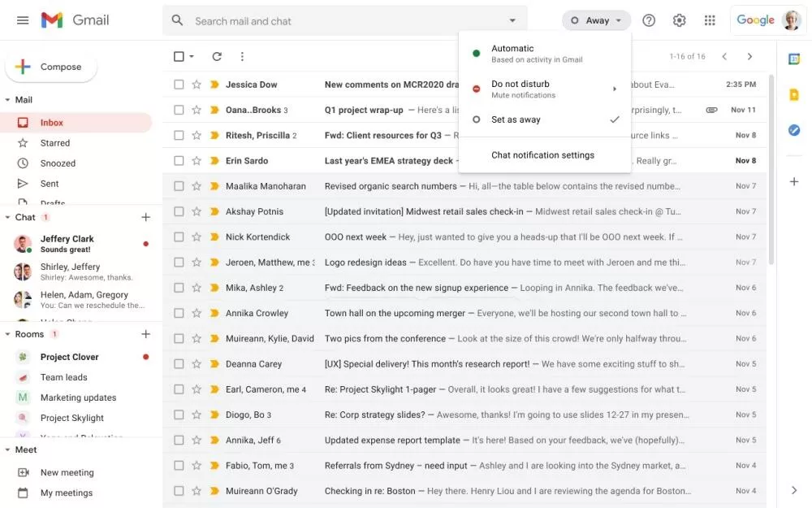Image resolution: width=812 pixels, height=508 pixels.
Task: Open the Away status dropdown
Action: click(x=596, y=20)
